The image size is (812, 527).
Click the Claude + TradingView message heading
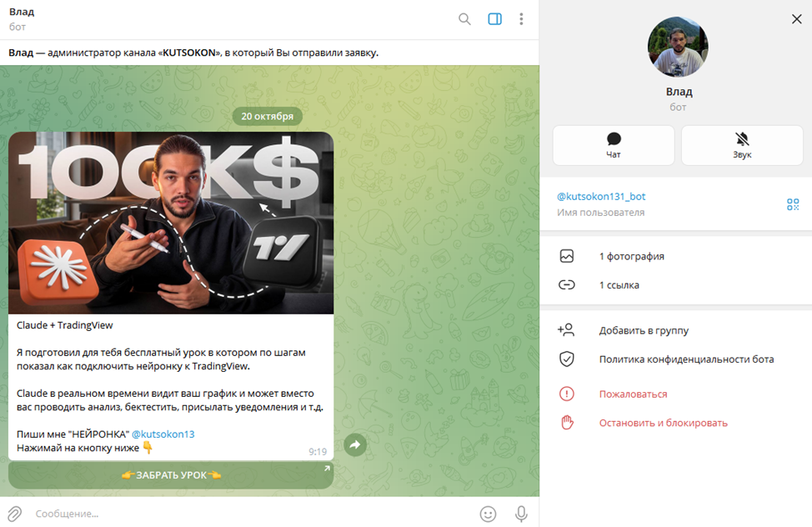coord(65,325)
